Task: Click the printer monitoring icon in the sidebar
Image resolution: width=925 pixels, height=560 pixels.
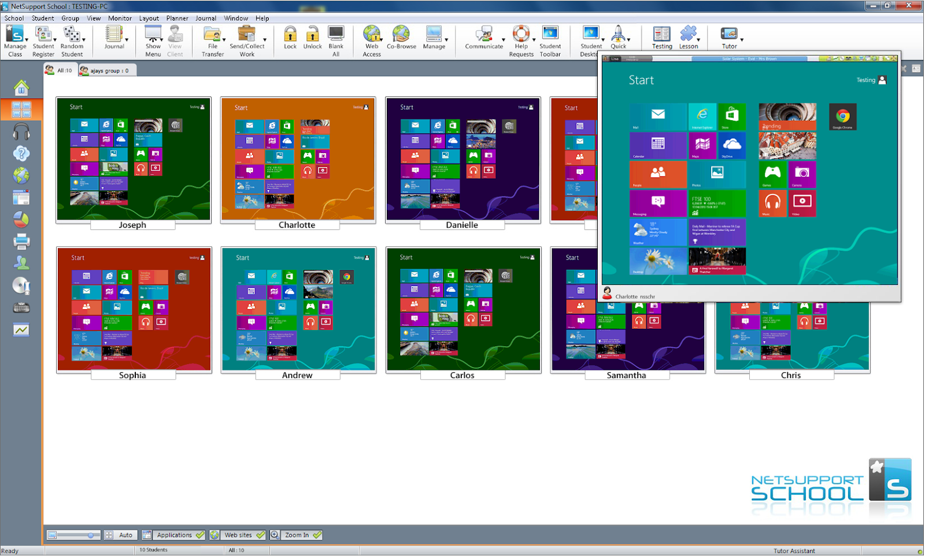Action: pyautogui.click(x=21, y=241)
